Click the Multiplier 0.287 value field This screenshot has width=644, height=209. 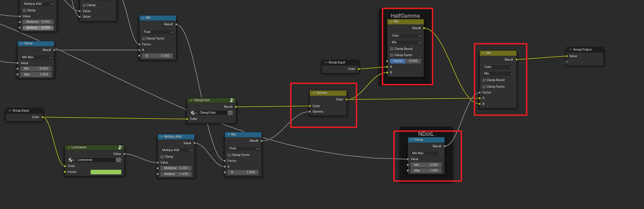coord(176,168)
